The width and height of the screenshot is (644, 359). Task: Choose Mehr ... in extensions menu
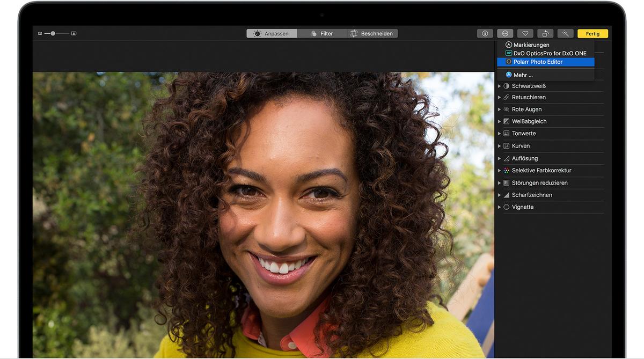click(x=546, y=75)
